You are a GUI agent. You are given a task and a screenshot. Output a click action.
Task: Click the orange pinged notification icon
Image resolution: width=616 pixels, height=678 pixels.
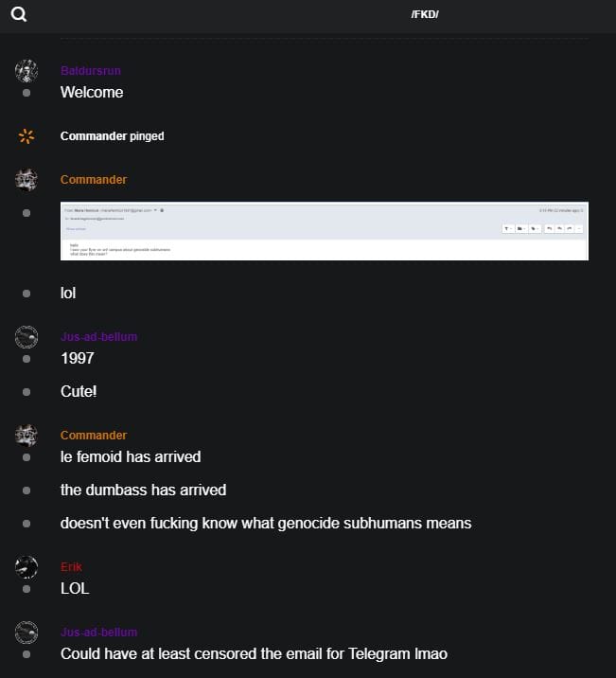26,136
